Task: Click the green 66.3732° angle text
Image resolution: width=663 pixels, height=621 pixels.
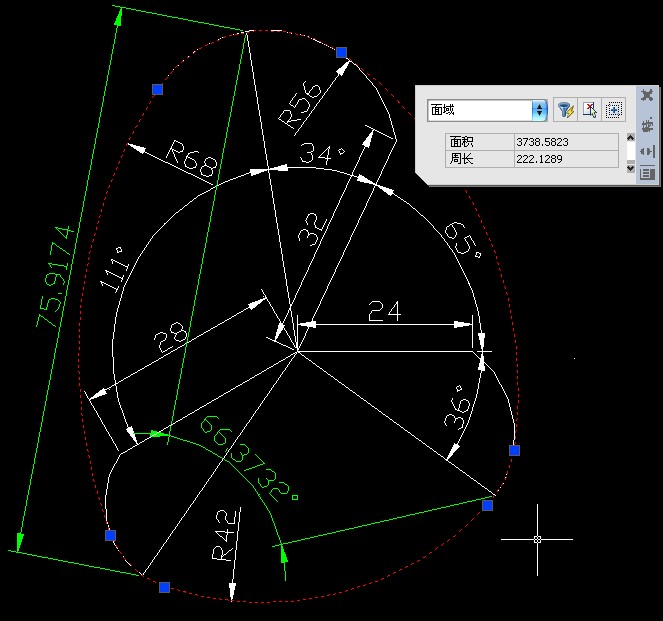Action: pos(249,459)
